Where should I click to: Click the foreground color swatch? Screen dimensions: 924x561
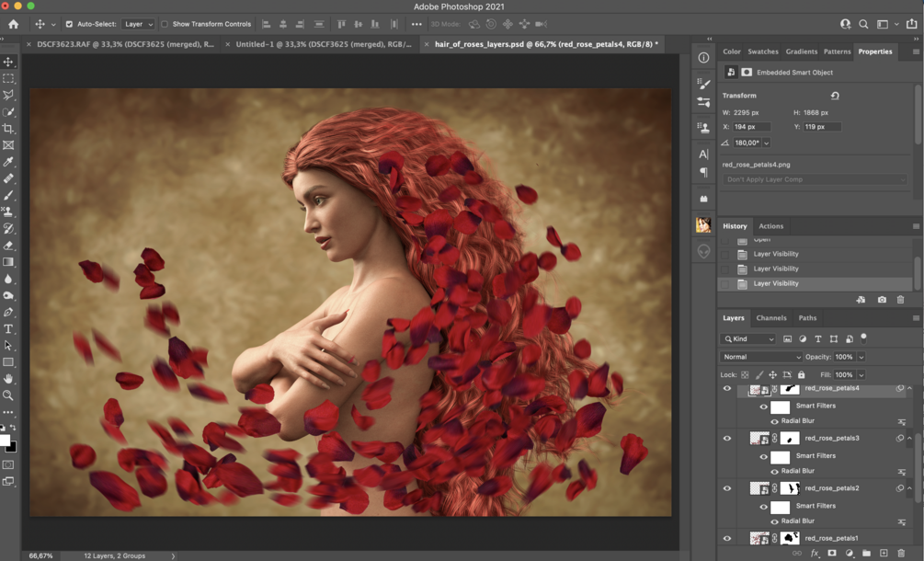(x=5, y=441)
